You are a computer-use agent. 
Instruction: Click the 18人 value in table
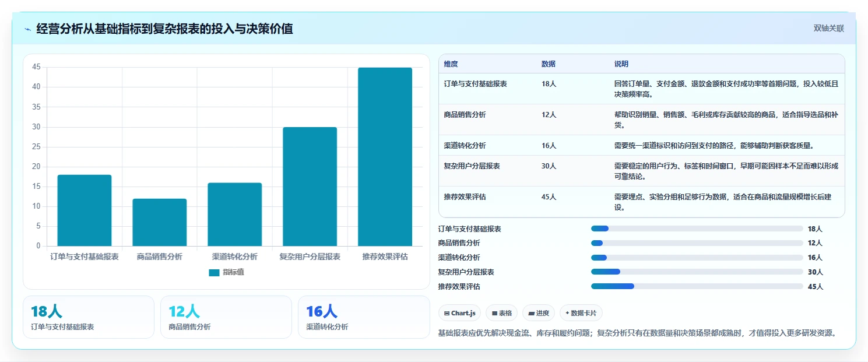pos(549,84)
